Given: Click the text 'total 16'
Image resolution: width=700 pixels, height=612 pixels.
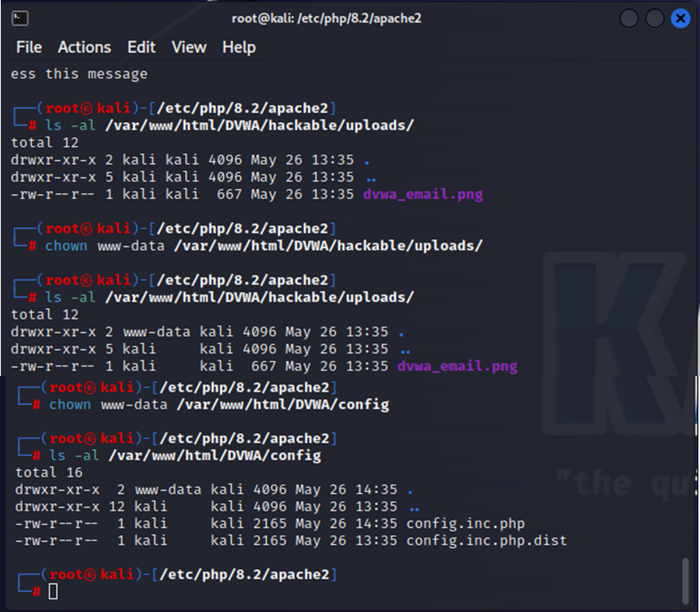Looking at the screenshot, I should pyautogui.click(x=49, y=473).
